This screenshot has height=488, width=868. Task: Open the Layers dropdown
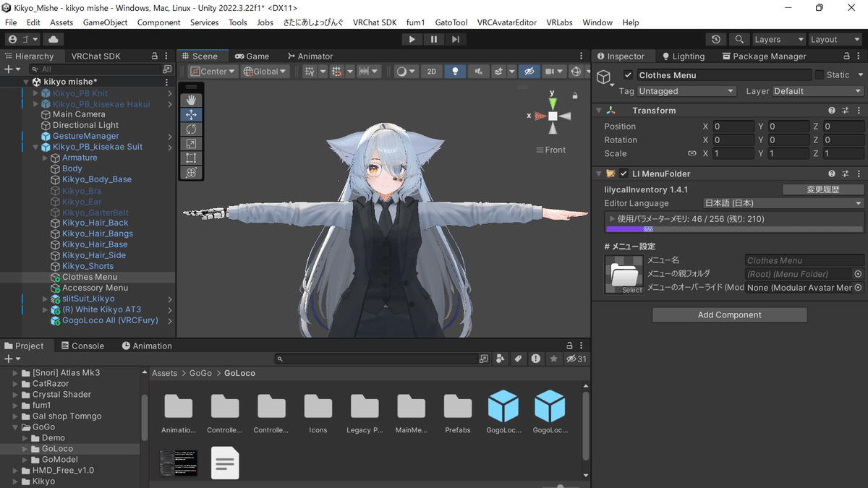click(x=779, y=40)
